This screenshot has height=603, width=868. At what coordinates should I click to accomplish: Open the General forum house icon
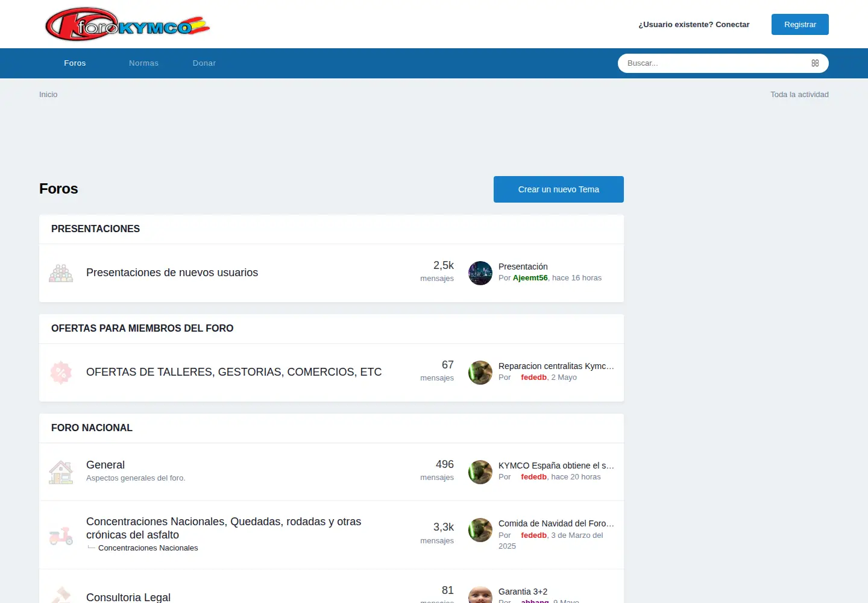pyautogui.click(x=61, y=472)
